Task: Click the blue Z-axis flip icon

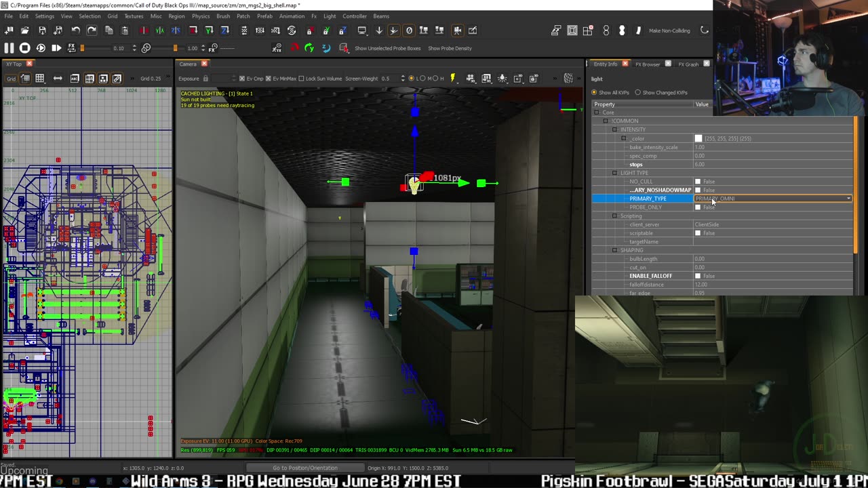Action: click(x=176, y=30)
